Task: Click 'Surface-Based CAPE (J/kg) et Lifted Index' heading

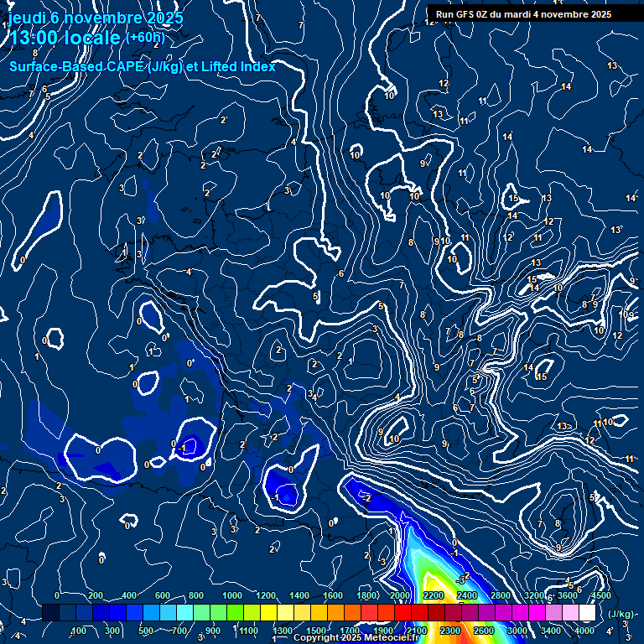Action: 142,66
